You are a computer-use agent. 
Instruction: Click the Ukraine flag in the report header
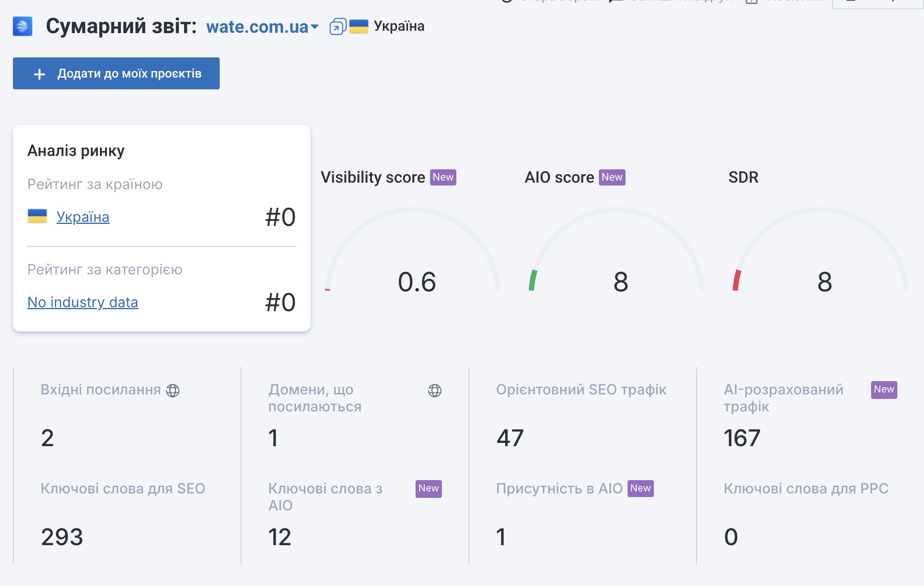coord(359,26)
